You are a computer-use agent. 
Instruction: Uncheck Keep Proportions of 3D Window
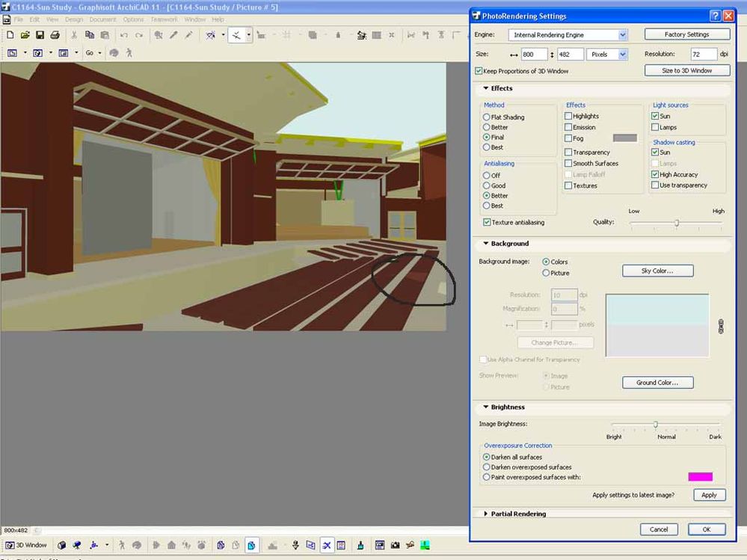[x=479, y=71]
